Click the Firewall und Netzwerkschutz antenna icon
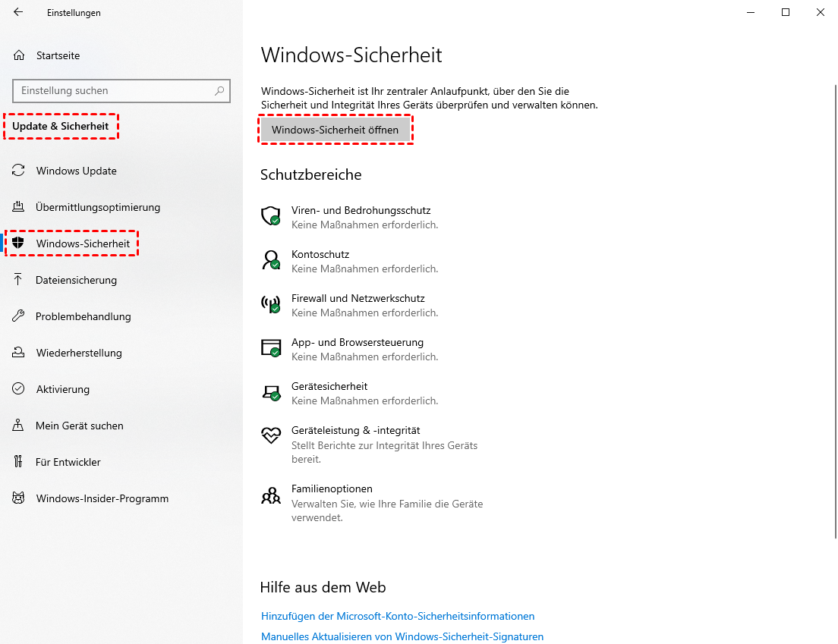 tap(271, 304)
